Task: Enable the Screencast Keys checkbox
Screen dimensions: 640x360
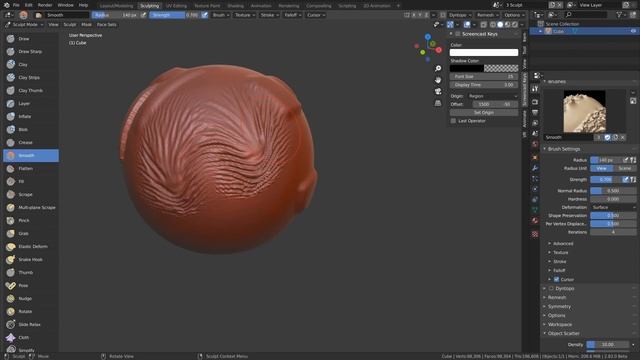Action: point(458,34)
